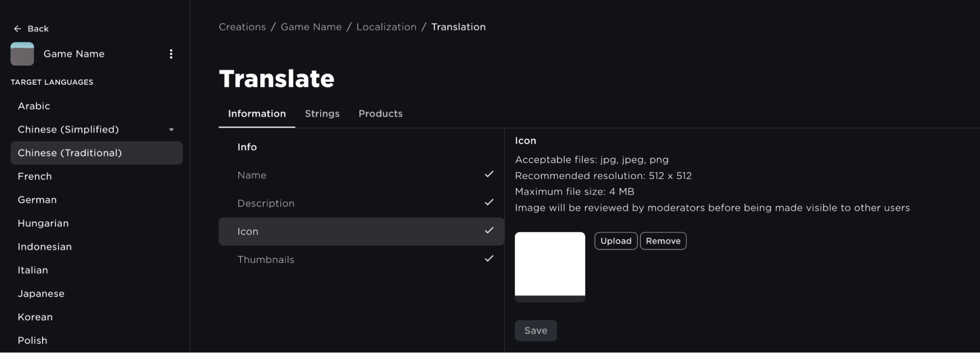Click the checkmark next to Name
The width and height of the screenshot is (980, 353).
pyautogui.click(x=489, y=175)
